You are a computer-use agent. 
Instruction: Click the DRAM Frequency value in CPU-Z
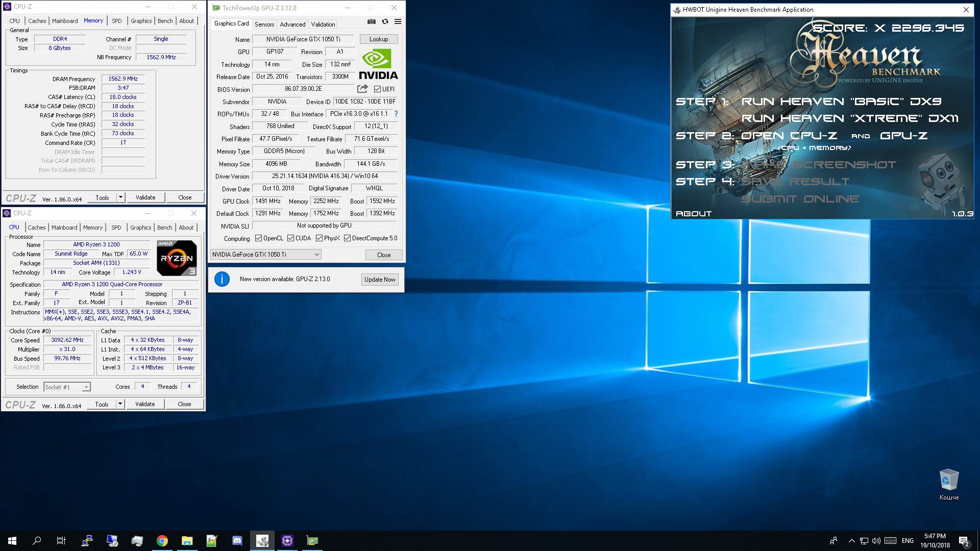point(123,79)
